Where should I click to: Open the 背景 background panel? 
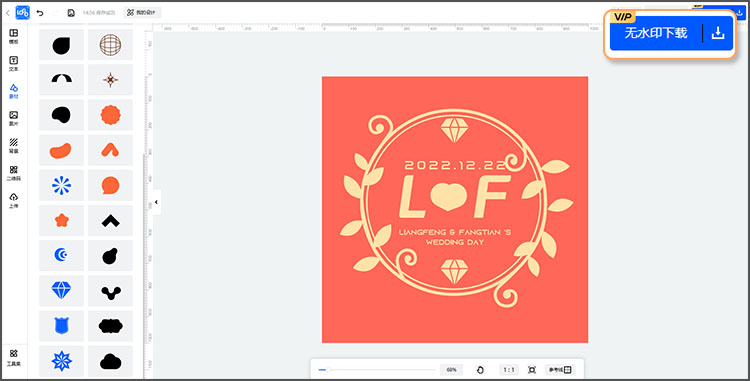[x=14, y=146]
